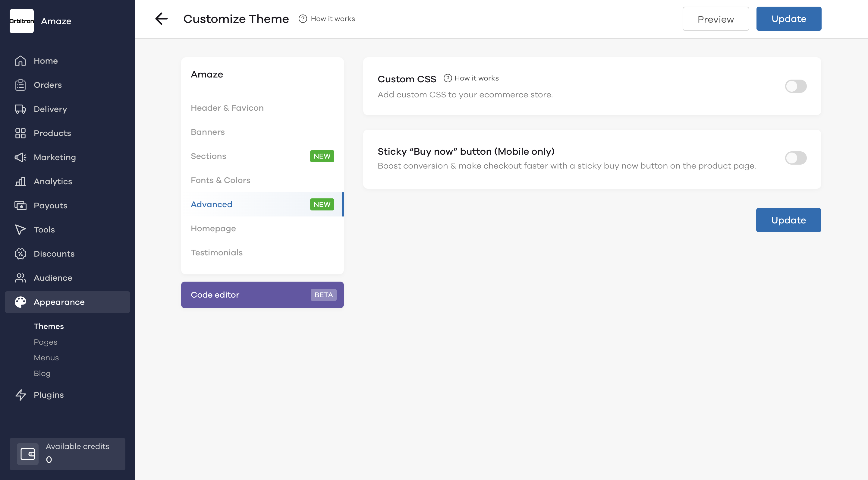868x480 pixels.
Task: Click the Orders clipboard icon
Action: coord(20,85)
